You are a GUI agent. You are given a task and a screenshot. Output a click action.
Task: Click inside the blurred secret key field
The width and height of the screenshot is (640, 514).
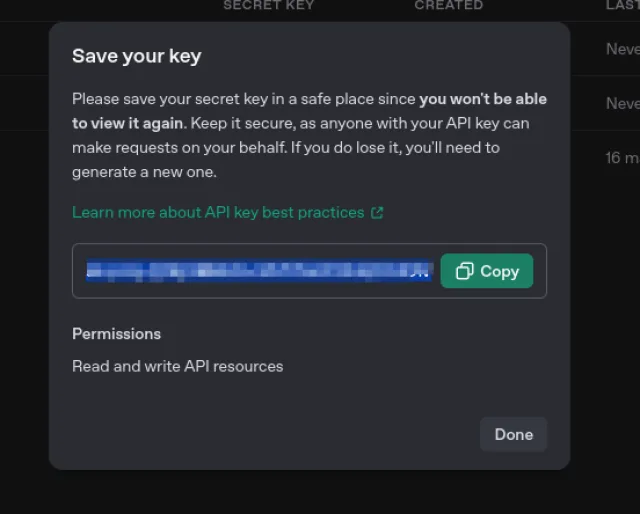[x=260, y=271]
